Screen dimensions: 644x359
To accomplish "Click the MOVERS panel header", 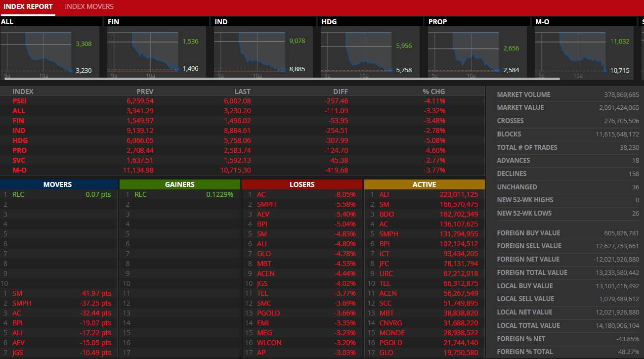I will (57, 184).
